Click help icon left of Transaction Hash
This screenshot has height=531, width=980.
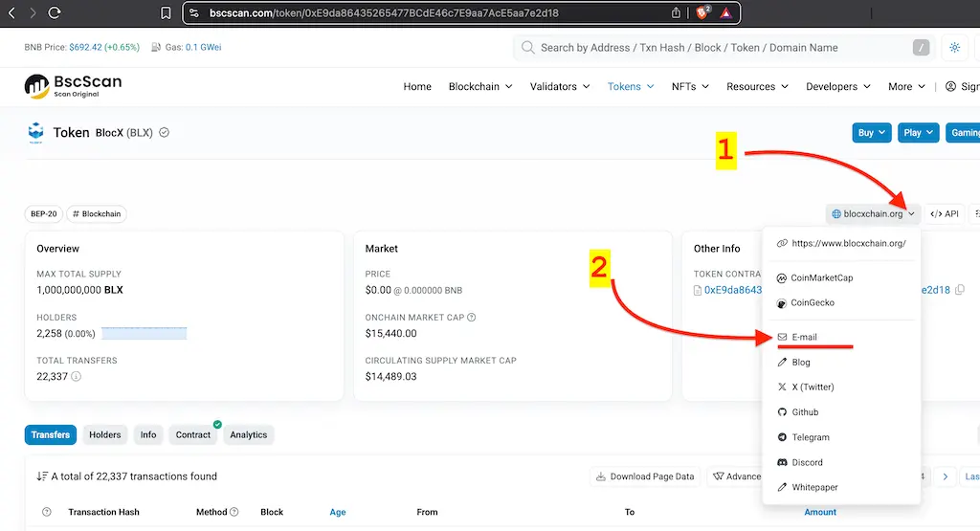click(46, 512)
